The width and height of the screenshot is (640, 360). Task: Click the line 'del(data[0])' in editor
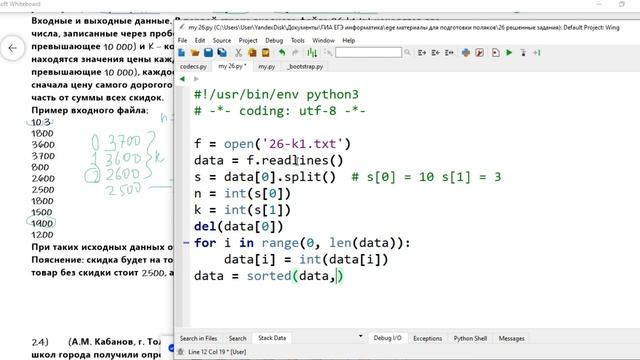tap(238, 227)
